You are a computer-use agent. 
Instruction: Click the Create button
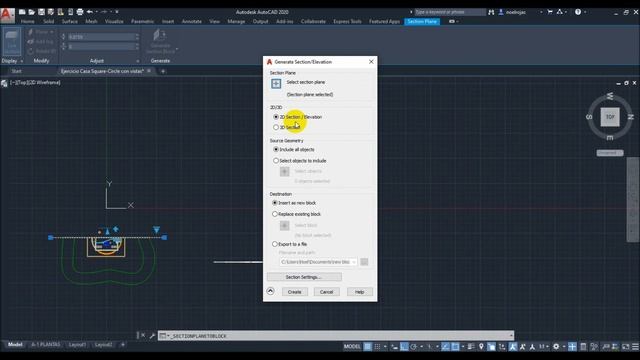pyautogui.click(x=294, y=292)
